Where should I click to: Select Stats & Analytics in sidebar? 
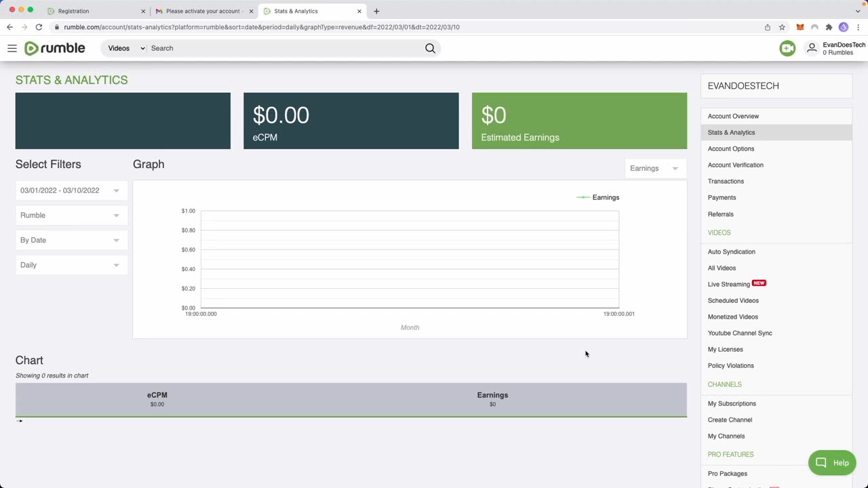tap(731, 133)
